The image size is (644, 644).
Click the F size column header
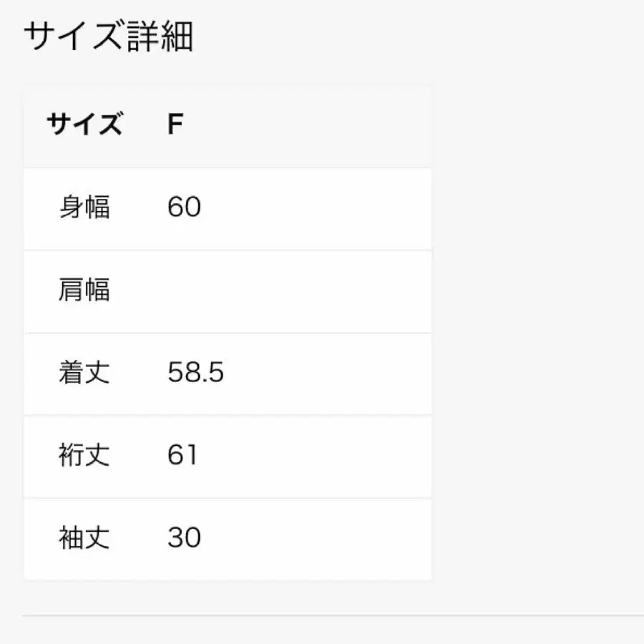(175, 125)
